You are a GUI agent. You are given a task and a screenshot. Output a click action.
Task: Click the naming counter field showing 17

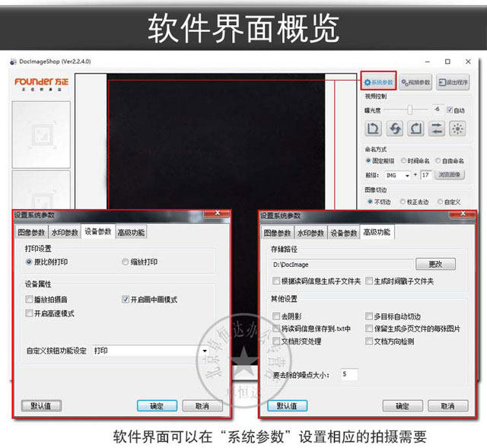coord(426,175)
